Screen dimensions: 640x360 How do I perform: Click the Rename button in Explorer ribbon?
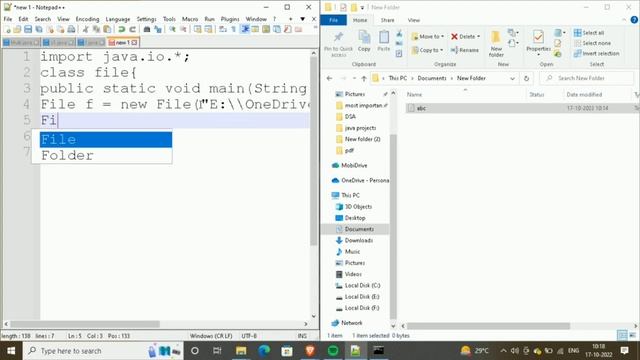pyautogui.click(x=465, y=50)
